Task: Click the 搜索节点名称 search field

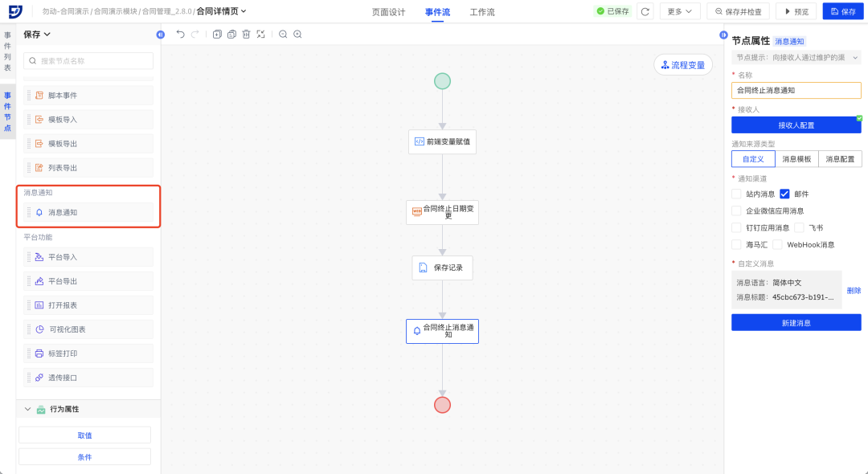Action: click(x=88, y=61)
